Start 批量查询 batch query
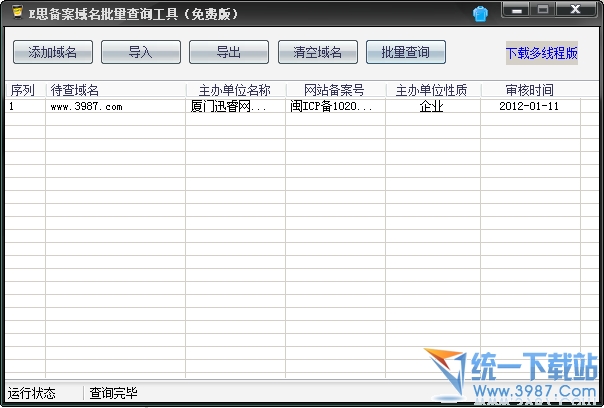This screenshot has height=408, width=604. pyautogui.click(x=406, y=52)
